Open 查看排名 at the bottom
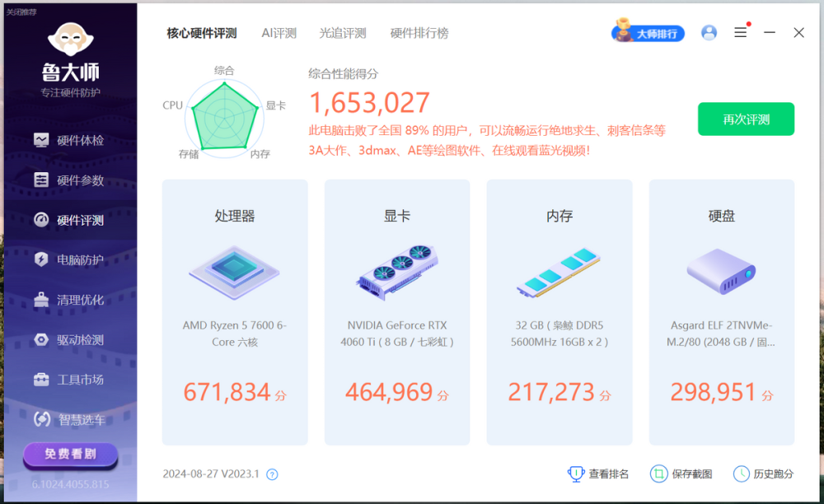The image size is (824, 504). [x=598, y=474]
